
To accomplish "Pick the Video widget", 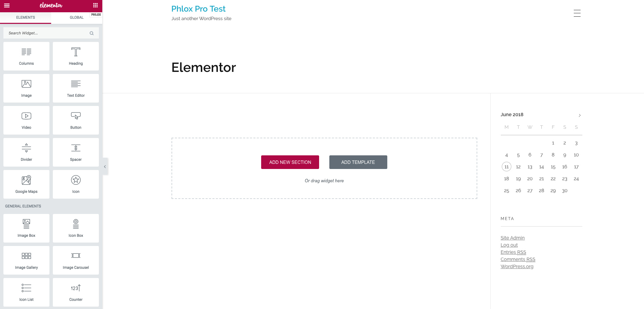I will pos(26,120).
